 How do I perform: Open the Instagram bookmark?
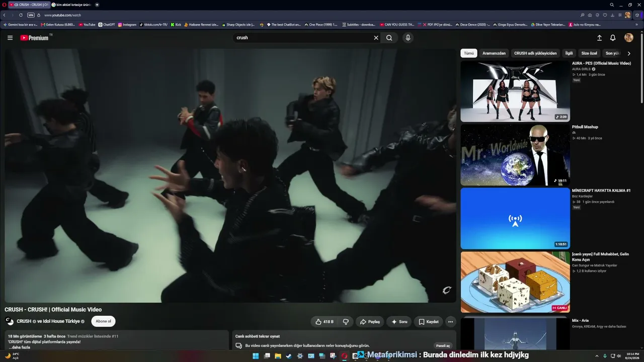tap(127, 24)
